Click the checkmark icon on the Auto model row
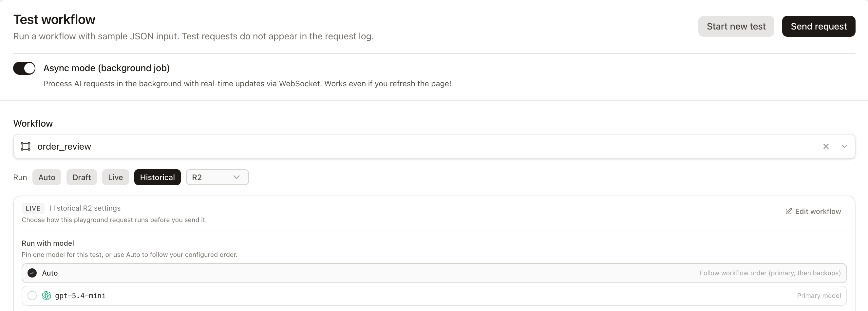868x311 pixels. 32,273
